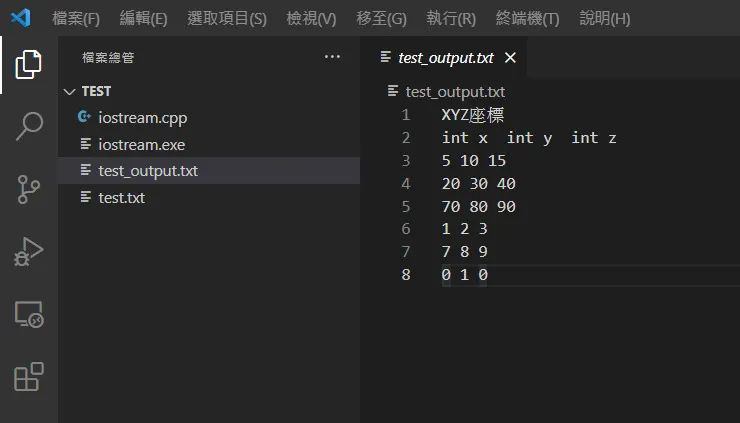
Task: Open the 編輯(E) menu
Action: pos(143,18)
